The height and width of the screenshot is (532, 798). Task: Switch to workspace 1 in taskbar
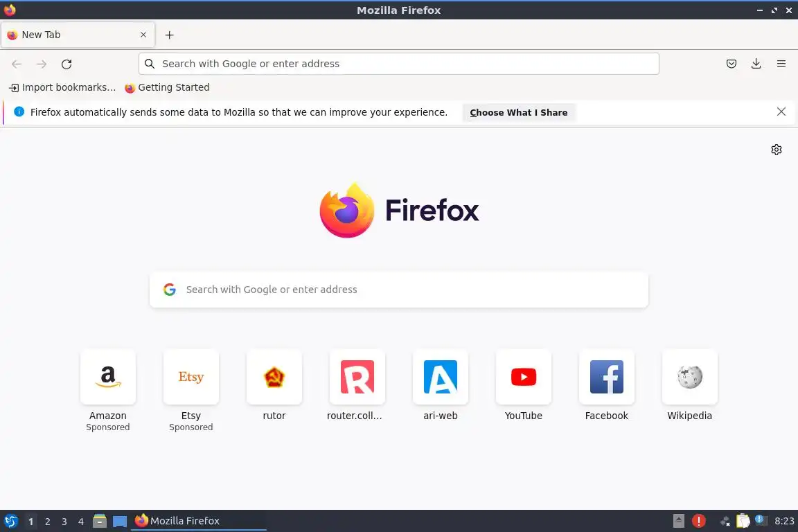pos(31,522)
